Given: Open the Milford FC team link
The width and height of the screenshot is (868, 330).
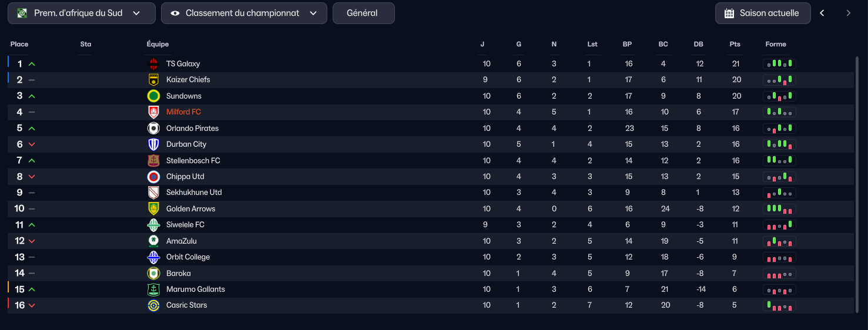Looking at the screenshot, I should (183, 112).
